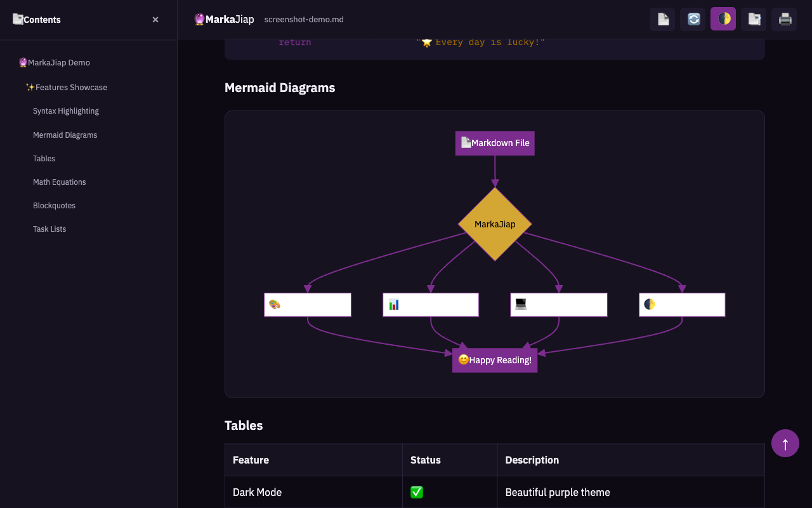This screenshot has height=508, width=812.
Task: Click the bar chart icon diagram node
Action: point(431,305)
